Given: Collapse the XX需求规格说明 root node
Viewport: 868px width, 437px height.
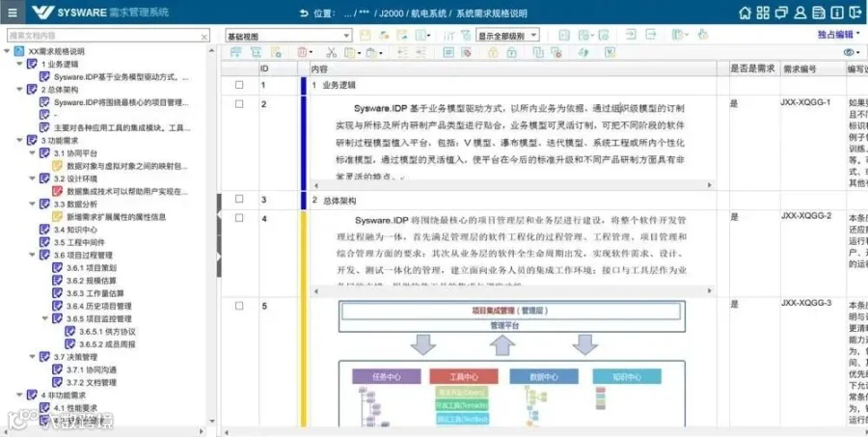Looking at the screenshot, I should pos(7,51).
